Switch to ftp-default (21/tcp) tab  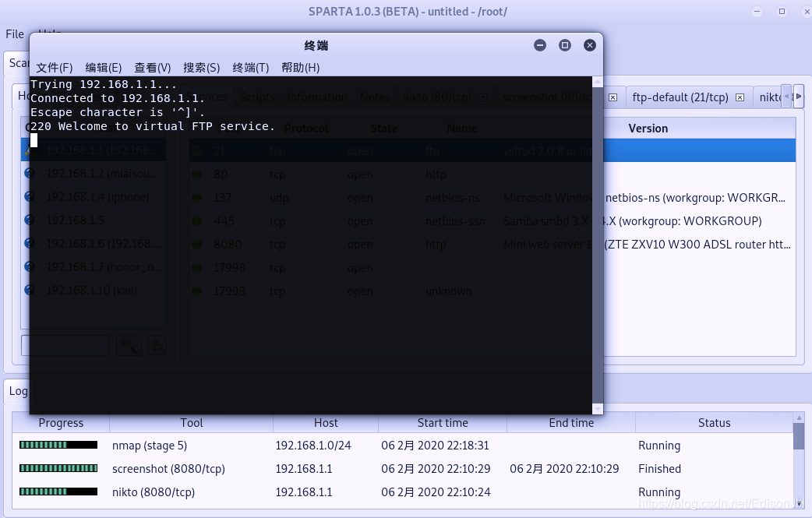[x=680, y=97]
